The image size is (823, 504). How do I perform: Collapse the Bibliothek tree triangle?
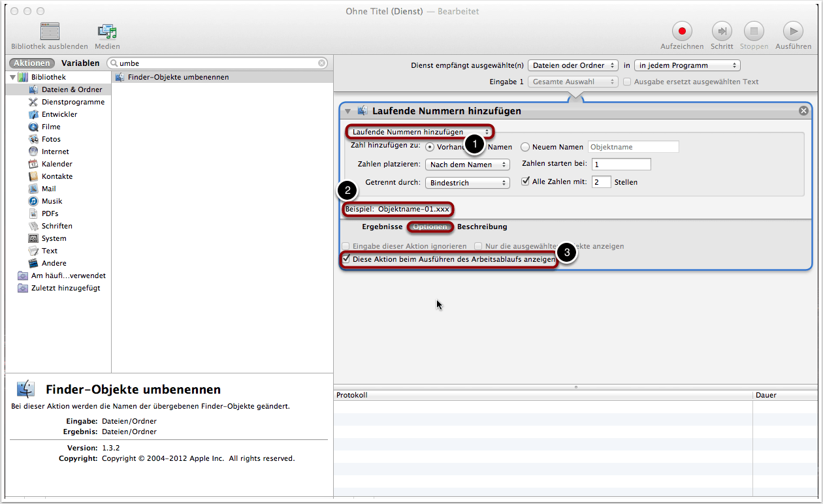12,77
